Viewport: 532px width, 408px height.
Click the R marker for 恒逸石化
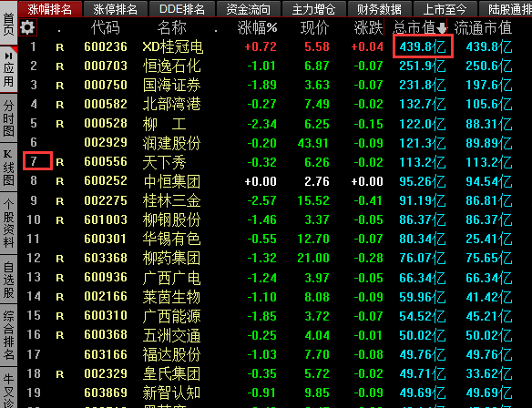(60, 66)
